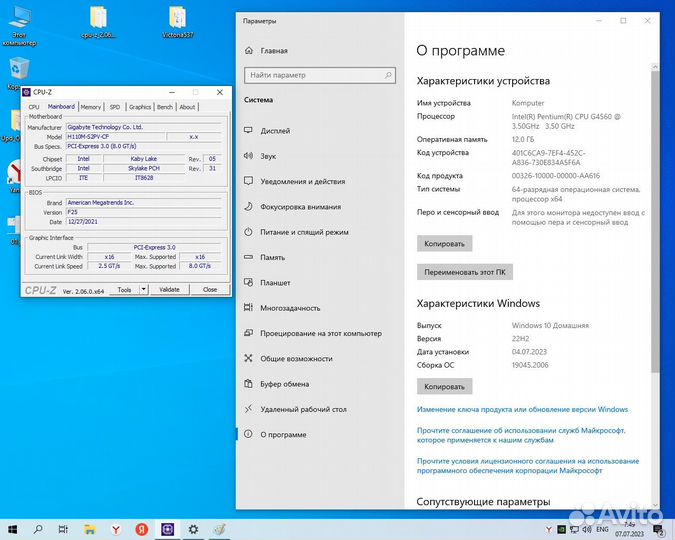The width and height of the screenshot is (675, 540).
Task: Open the Recycle Bin desktop icon
Action: click(19, 74)
